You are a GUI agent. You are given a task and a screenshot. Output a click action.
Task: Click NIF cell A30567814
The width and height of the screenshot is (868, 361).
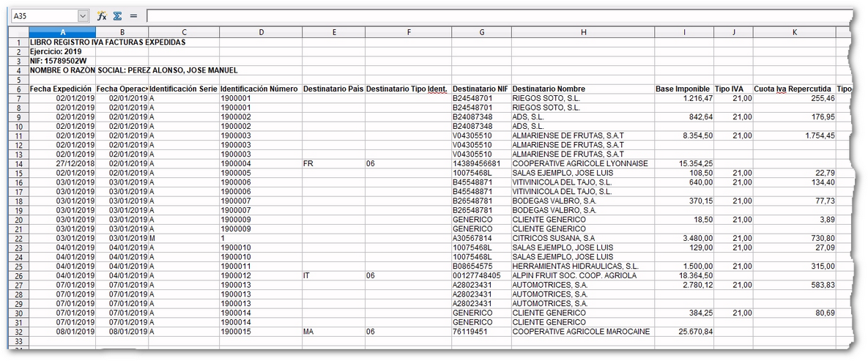coord(481,238)
